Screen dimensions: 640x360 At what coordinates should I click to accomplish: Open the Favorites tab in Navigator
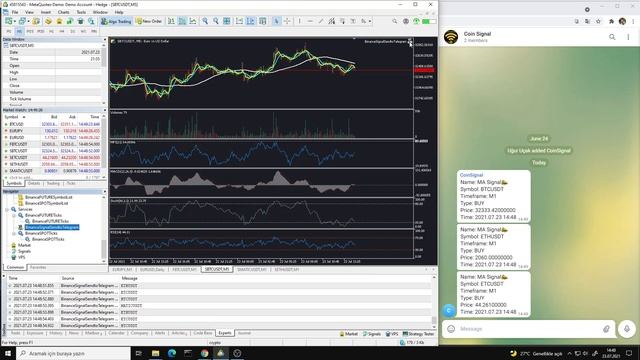tap(38, 267)
